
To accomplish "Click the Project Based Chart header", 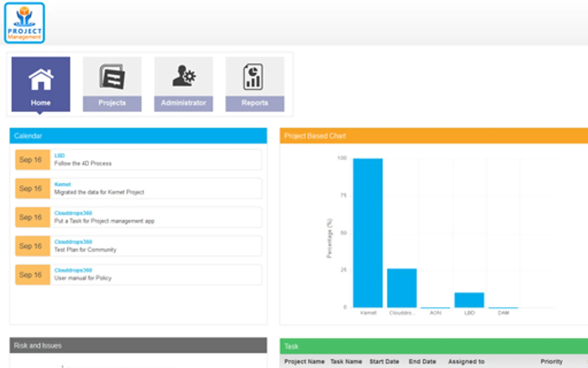I will 434,136.
